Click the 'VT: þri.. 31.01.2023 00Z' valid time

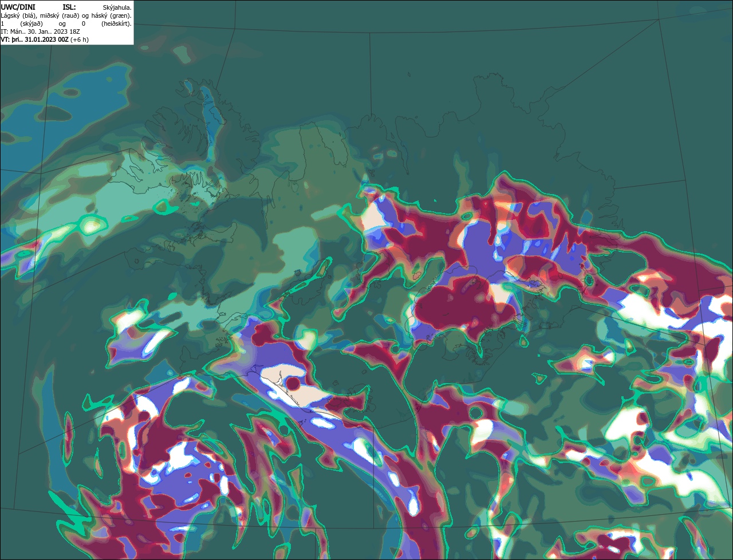pos(34,40)
